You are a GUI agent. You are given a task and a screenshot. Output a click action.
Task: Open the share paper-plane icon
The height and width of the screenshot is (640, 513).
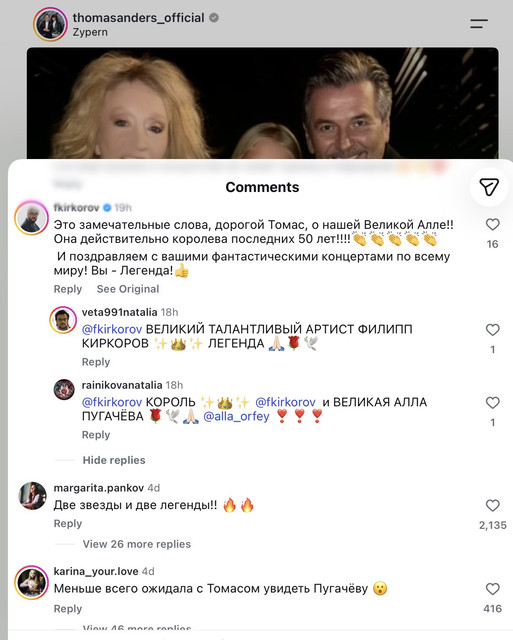pos(489,187)
